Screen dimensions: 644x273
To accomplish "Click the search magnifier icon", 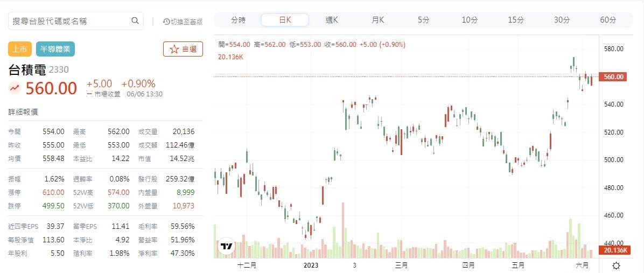I will pyautogui.click(x=135, y=21).
